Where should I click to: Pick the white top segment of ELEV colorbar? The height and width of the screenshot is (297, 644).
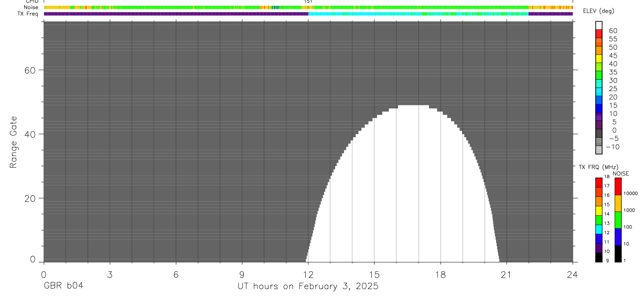point(599,25)
